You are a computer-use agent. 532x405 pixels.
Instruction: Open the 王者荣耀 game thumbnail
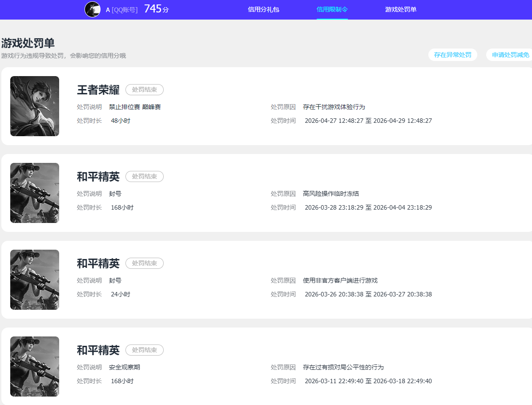click(35, 106)
